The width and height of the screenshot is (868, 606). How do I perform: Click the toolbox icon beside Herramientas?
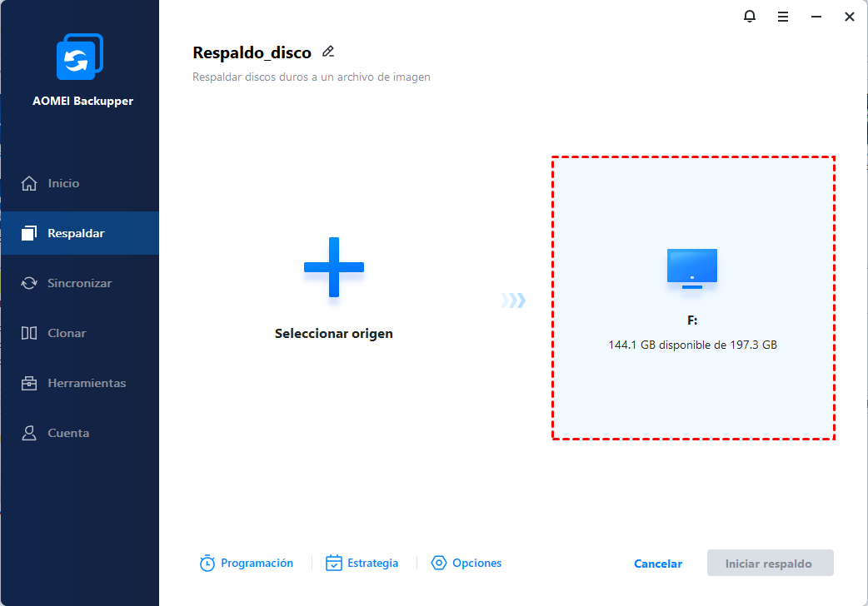(x=29, y=383)
